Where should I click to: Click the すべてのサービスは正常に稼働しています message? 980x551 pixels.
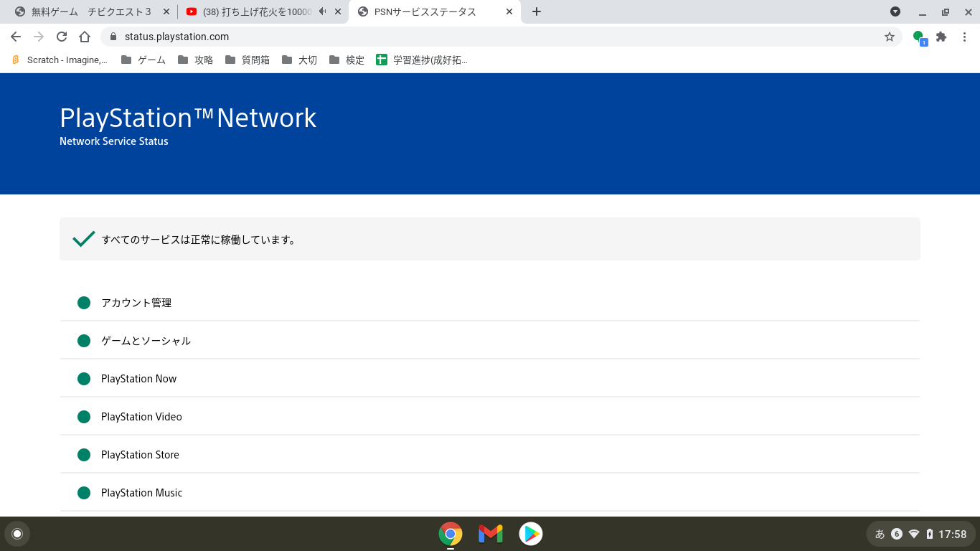[x=199, y=240]
